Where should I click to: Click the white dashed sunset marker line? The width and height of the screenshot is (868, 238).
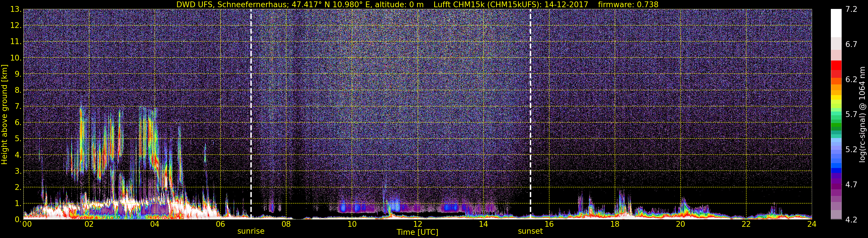coord(530,114)
